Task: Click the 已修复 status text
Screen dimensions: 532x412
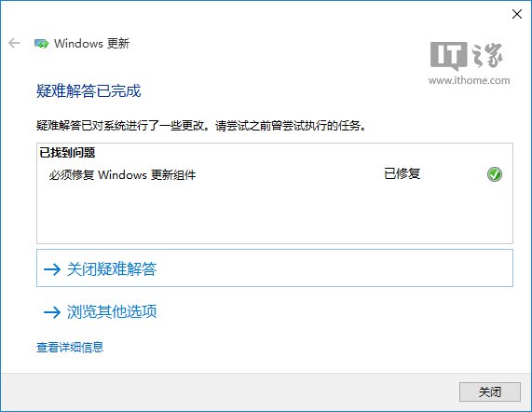Action: tap(402, 173)
